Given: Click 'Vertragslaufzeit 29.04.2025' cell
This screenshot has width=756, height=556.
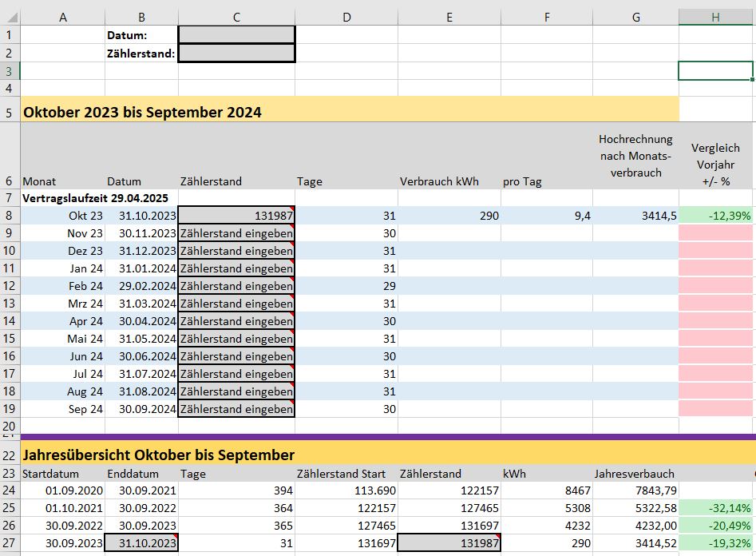Looking at the screenshot, I should tap(96, 198).
